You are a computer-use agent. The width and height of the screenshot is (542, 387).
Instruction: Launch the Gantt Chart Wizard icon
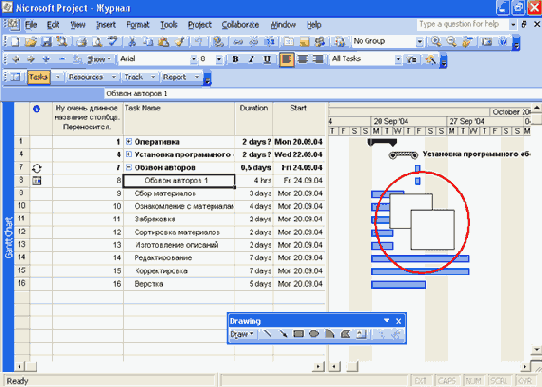click(x=430, y=59)
